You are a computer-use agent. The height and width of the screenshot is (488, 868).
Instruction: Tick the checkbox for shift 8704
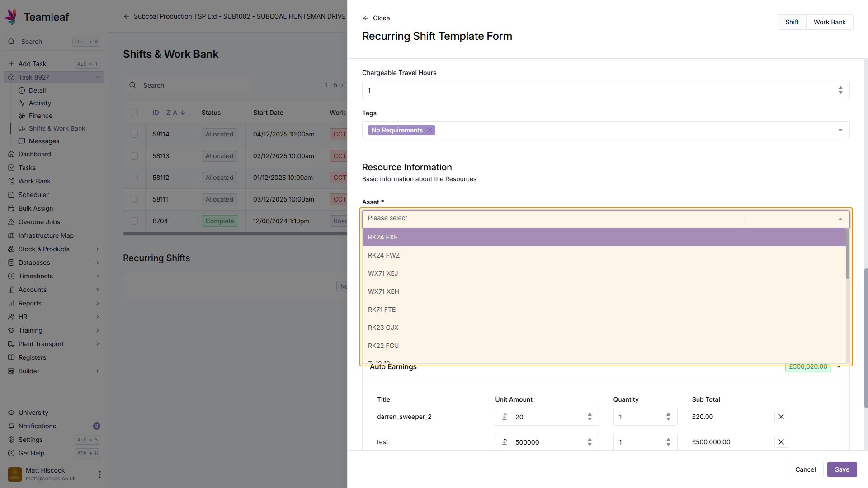pos(134,221)
